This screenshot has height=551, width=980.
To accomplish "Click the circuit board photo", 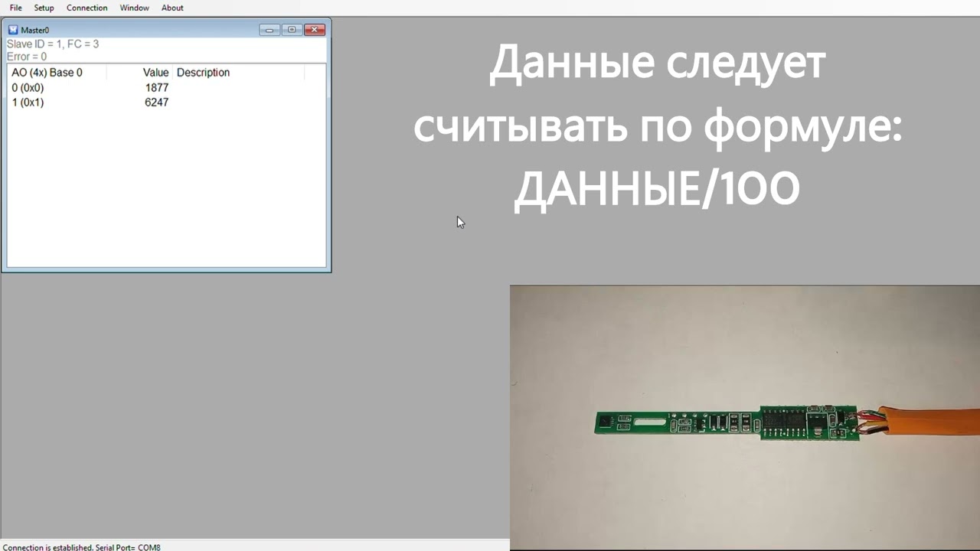I will click(x=745, y=418).
